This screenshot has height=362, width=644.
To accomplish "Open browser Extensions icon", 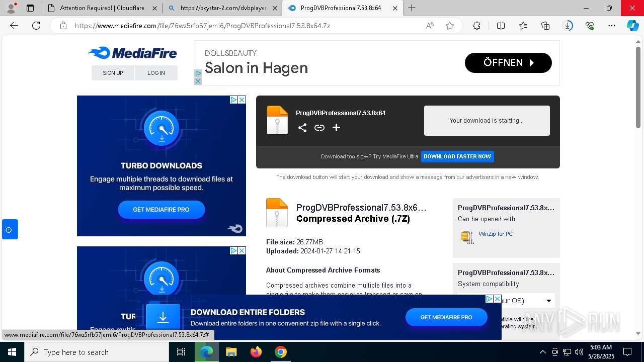I will [x=476, y=26].
